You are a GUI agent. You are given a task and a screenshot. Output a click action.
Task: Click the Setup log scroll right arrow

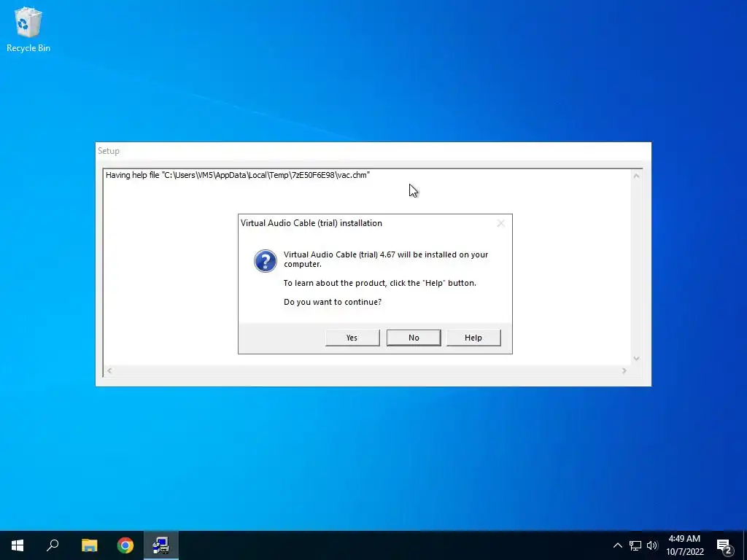[x=624, y=370]
